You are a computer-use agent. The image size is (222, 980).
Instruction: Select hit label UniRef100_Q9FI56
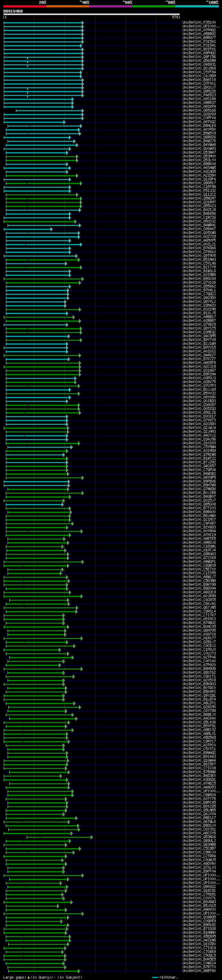[x=199, y=57]
